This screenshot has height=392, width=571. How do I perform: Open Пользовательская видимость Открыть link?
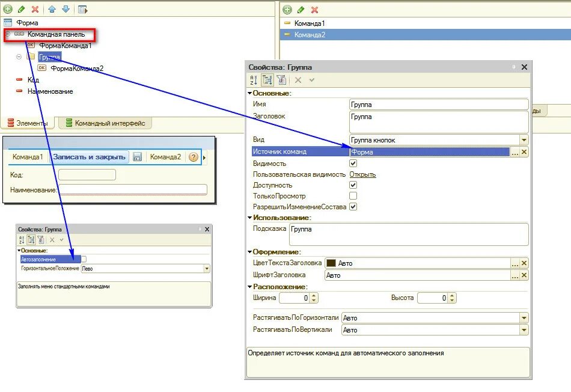(362, 174)
